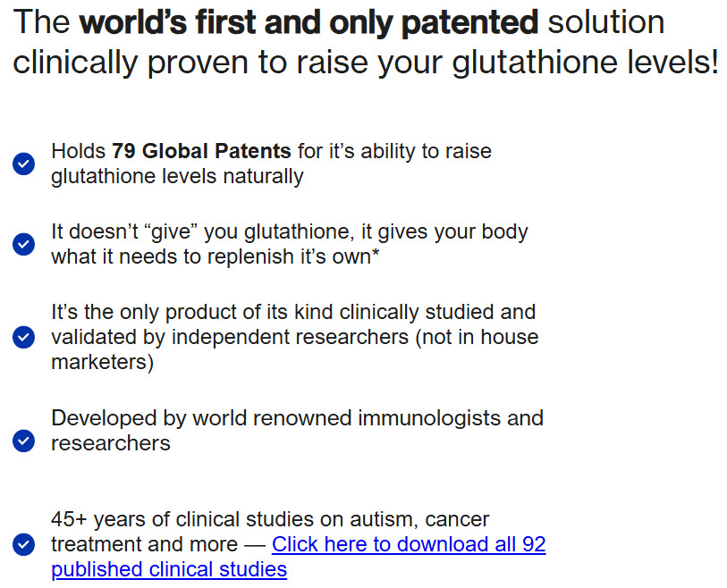Click text "Developed by world renowned immunologists and"
Viewport: 727px width, 588px height.
297,417
